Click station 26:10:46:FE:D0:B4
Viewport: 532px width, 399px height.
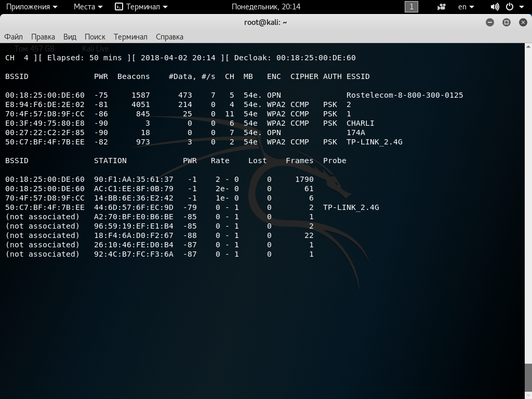[134, 245]
